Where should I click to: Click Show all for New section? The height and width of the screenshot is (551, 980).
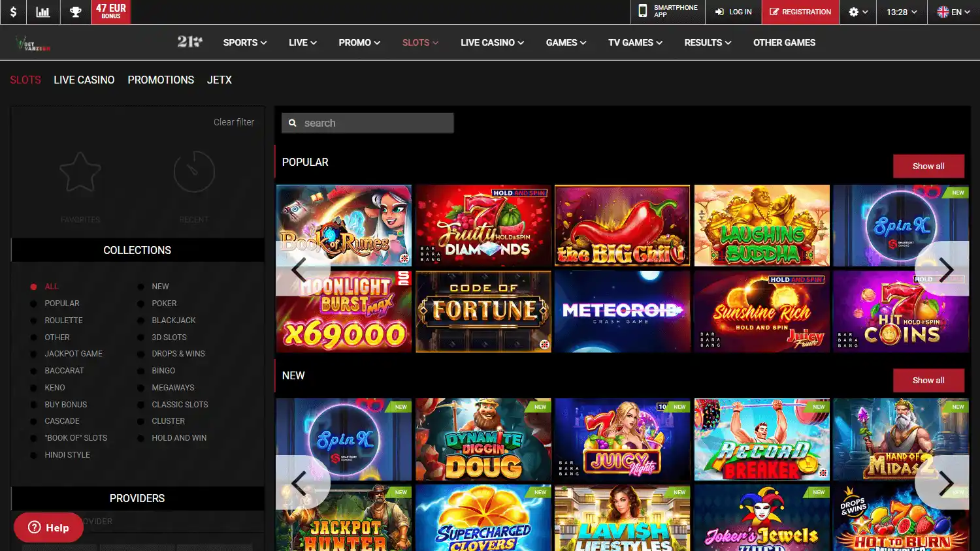[928, 381]
